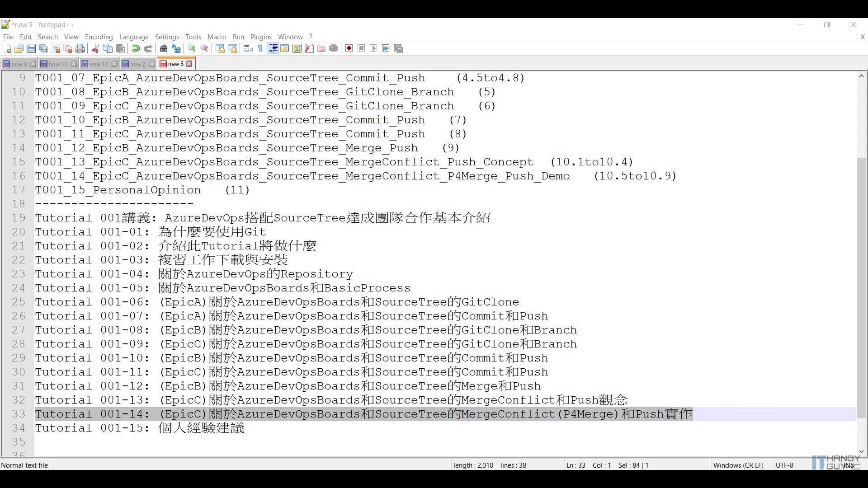Start recording a macro
Screen dimensions: 868x488
(349, 48)
